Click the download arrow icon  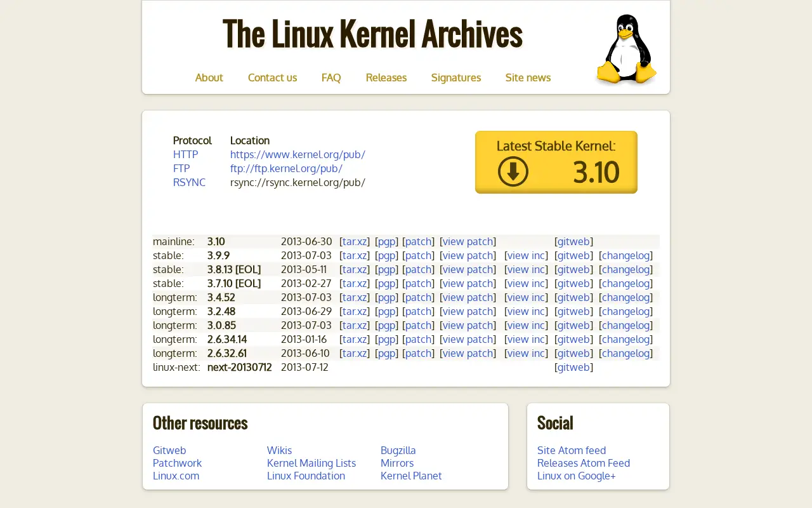coord(513,171)
